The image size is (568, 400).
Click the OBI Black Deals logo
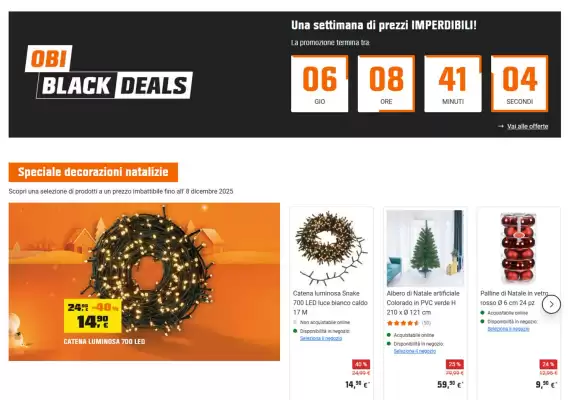[109, 72]
